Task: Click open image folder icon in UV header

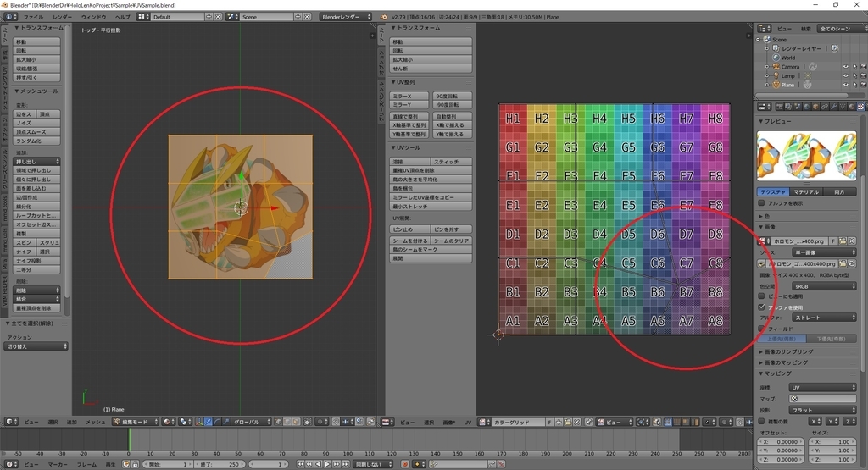Action: pos(567,422)
